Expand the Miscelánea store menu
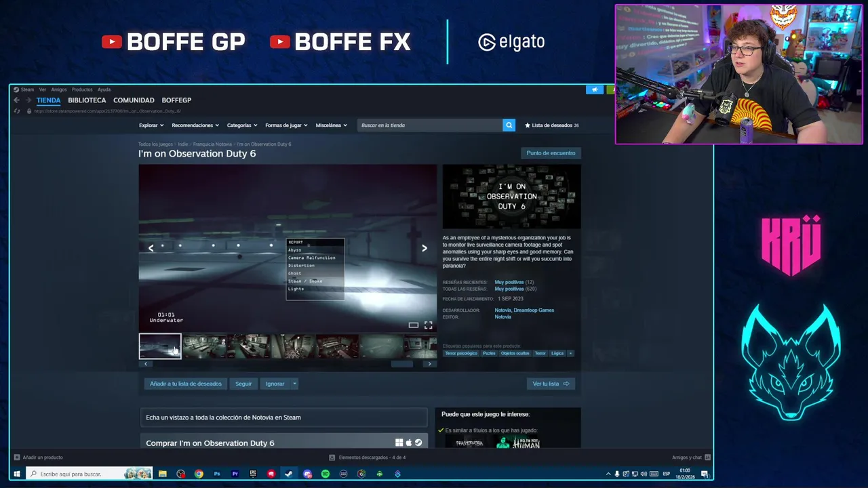This screenshot has height=488, width=868. coord(331,125)
